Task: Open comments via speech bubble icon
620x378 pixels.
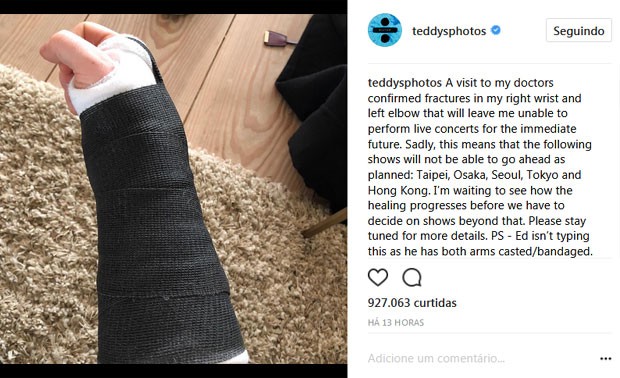Action: click(x=412, y=277)
